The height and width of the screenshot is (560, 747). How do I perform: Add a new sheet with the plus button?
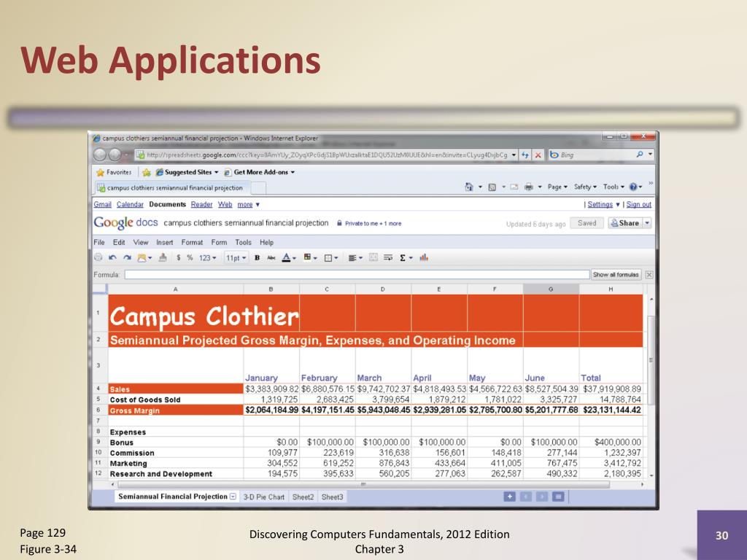tap(509, 497)
